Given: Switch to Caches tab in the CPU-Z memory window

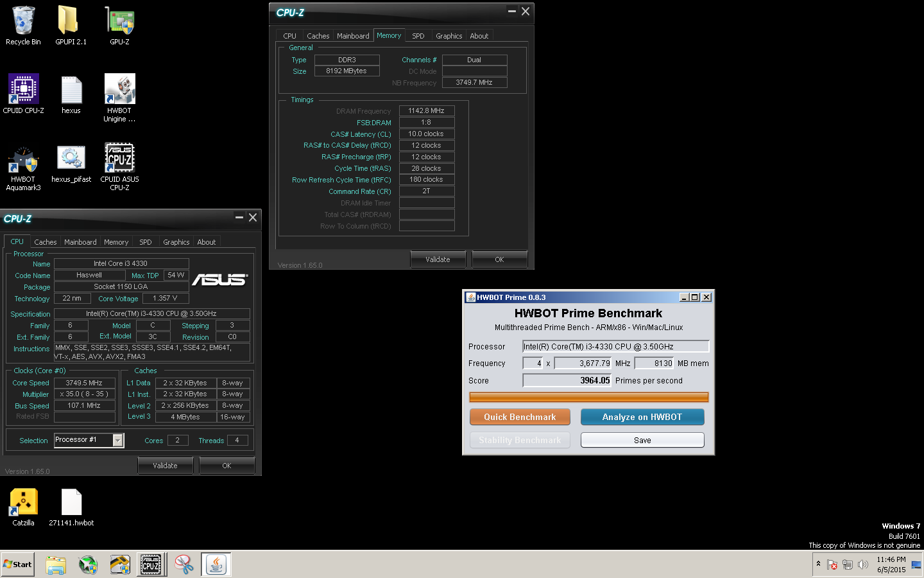Looking at the screenshot, I should point(318,36).
